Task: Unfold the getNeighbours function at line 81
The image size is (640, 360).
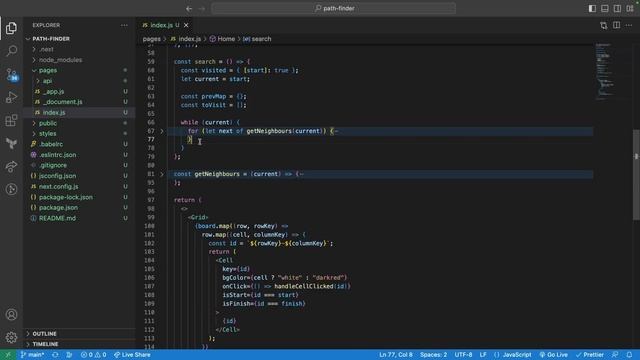Action: point(162,174)
